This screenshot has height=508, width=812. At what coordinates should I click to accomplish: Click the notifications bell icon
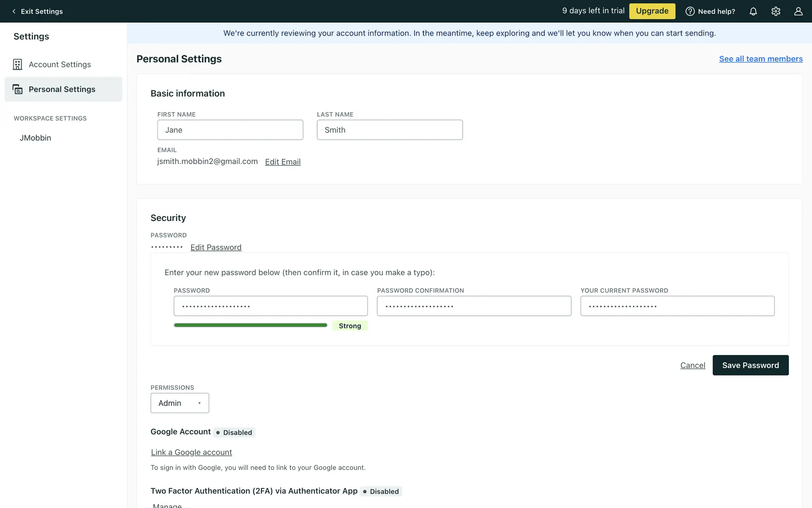pyautogui.click(x=753, y=11)
